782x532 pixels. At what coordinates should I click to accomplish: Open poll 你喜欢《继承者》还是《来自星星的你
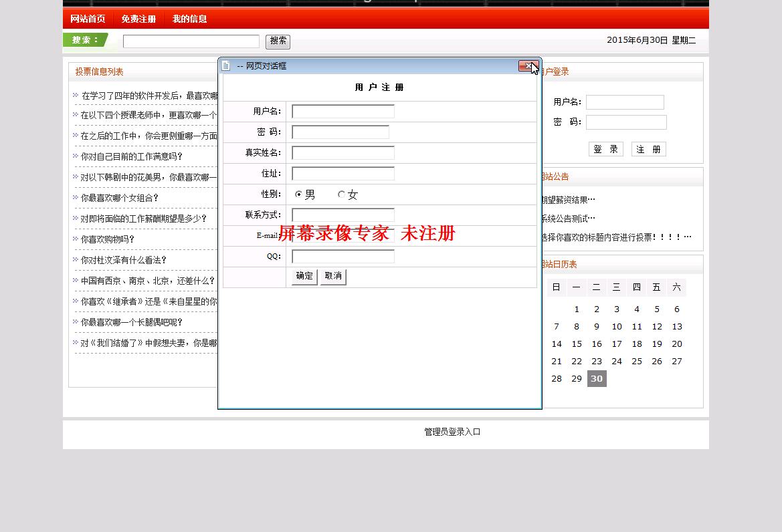tap(149, 301)
